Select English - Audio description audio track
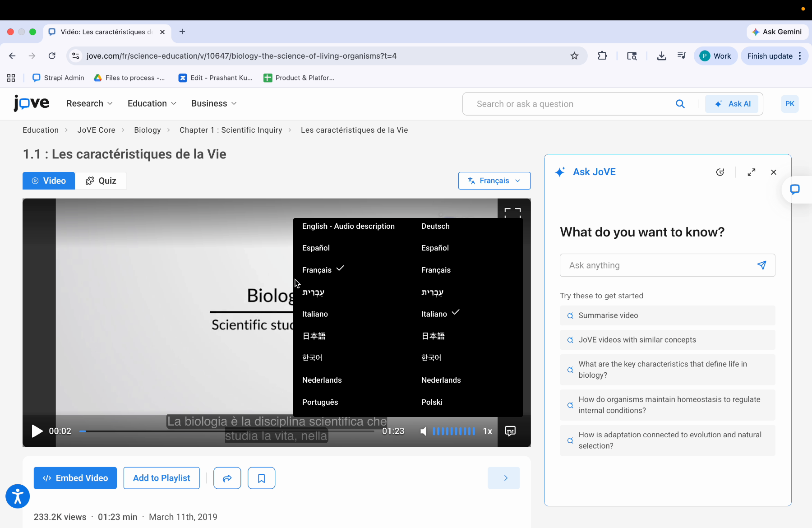Viewport: 812px width, 528px height. (348, 226)
